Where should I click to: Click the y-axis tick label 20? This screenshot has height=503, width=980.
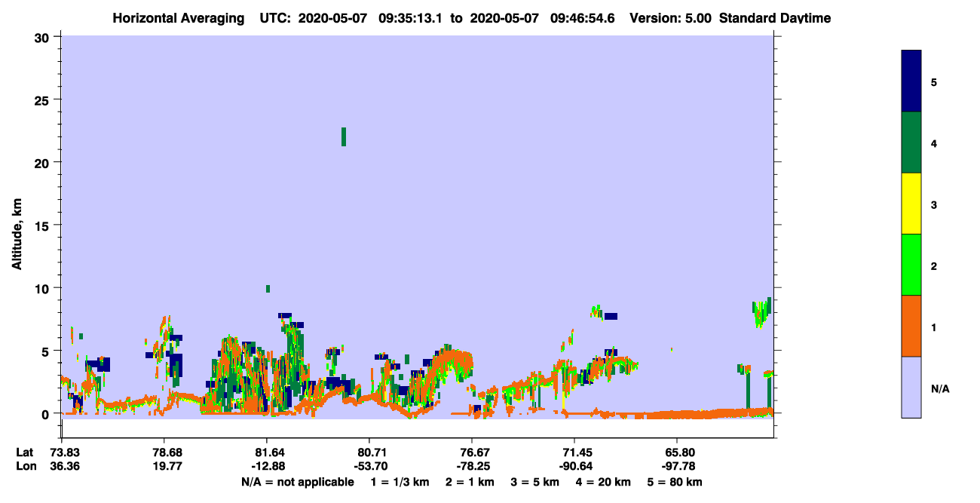[x=44, y=162]
